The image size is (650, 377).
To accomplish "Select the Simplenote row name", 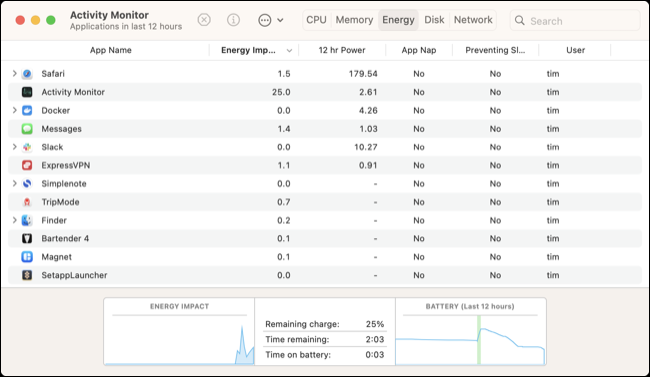I will click(64, 183).
